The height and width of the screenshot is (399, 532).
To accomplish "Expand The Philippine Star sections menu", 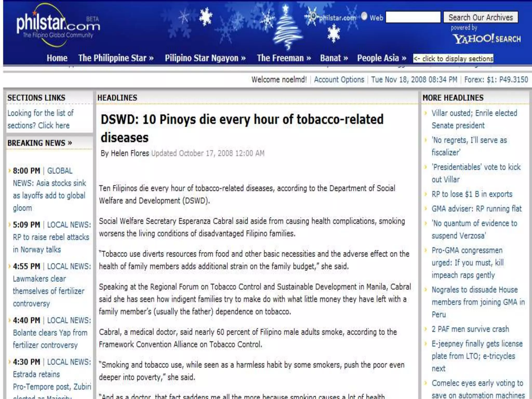I will [116, 58].
